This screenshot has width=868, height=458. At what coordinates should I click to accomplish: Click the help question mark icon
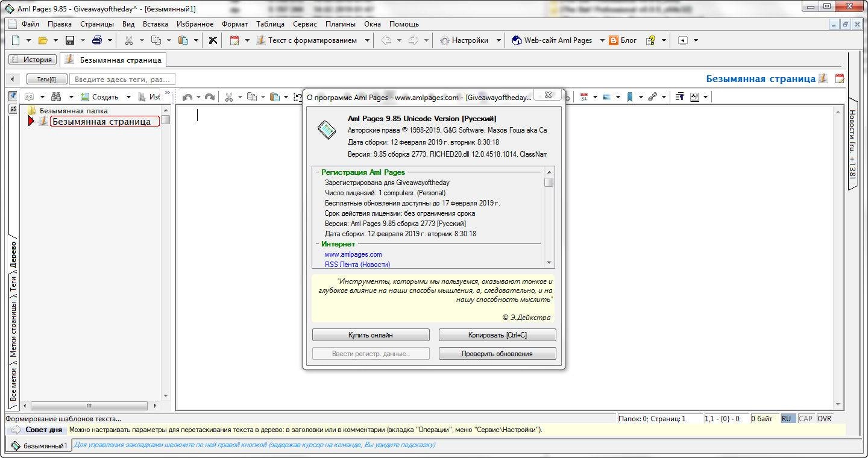650,40
